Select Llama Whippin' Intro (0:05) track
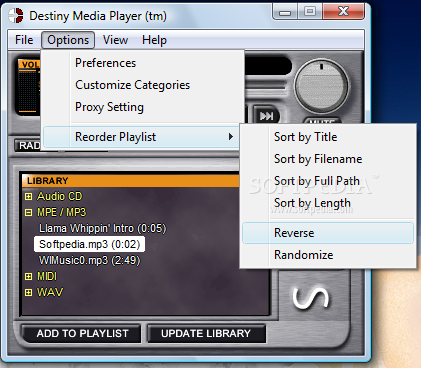Viewport: 421px width, 368px height. tap(102, 228)
